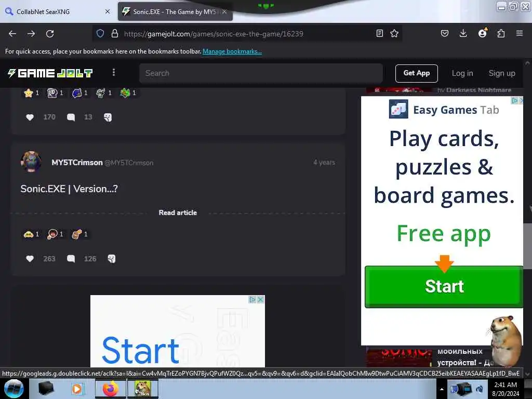Click the @MY5TCrimson handle
This screenshot has width=532, height=399.
tap(129, 163)
